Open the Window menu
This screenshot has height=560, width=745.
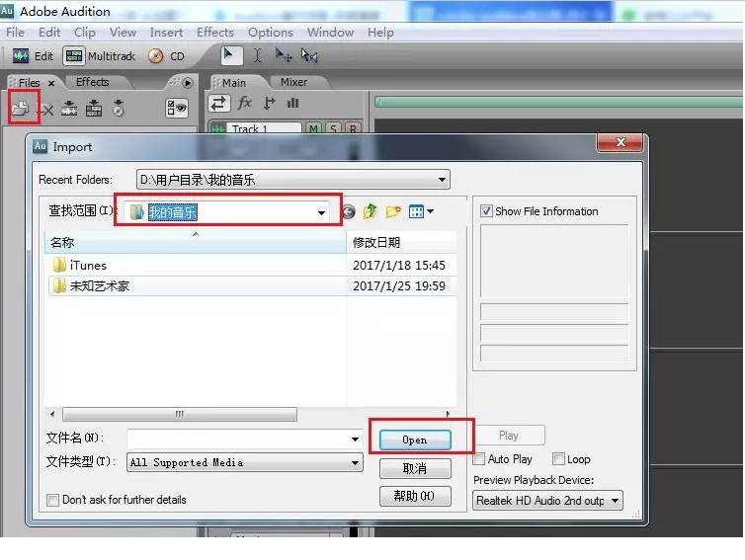click(x=330, y=33)
